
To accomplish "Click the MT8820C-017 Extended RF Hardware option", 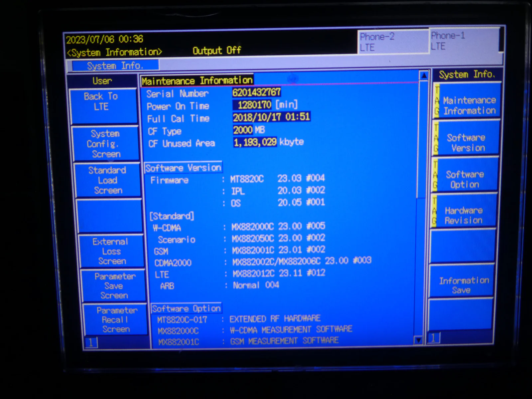I will (x=239, y=319).
